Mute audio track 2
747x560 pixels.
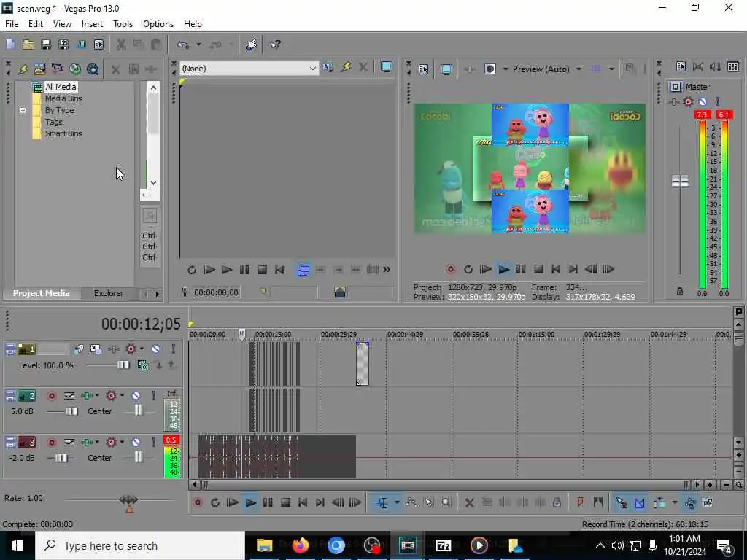(136, 396)
